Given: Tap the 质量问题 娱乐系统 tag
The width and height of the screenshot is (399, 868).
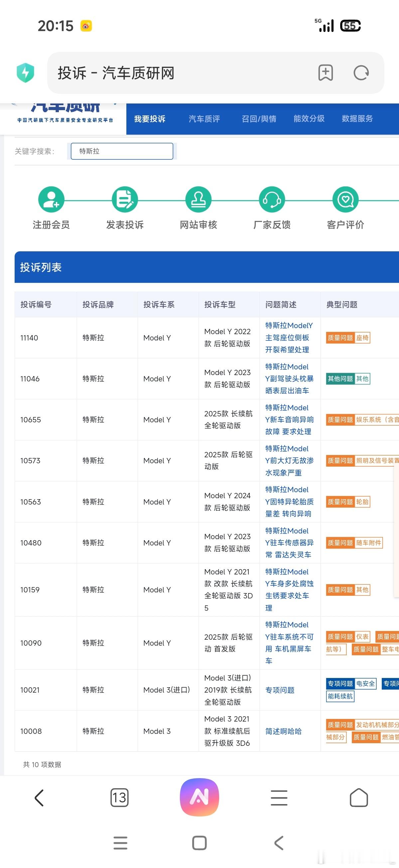Looking at the screenshot, I should (x=362, y=419).
